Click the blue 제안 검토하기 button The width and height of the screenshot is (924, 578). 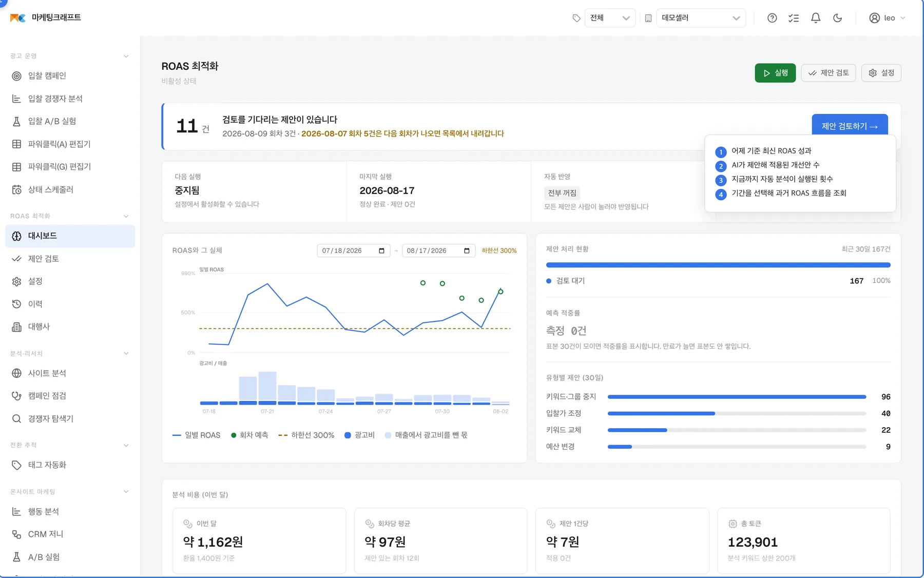(x=850, y=126)
